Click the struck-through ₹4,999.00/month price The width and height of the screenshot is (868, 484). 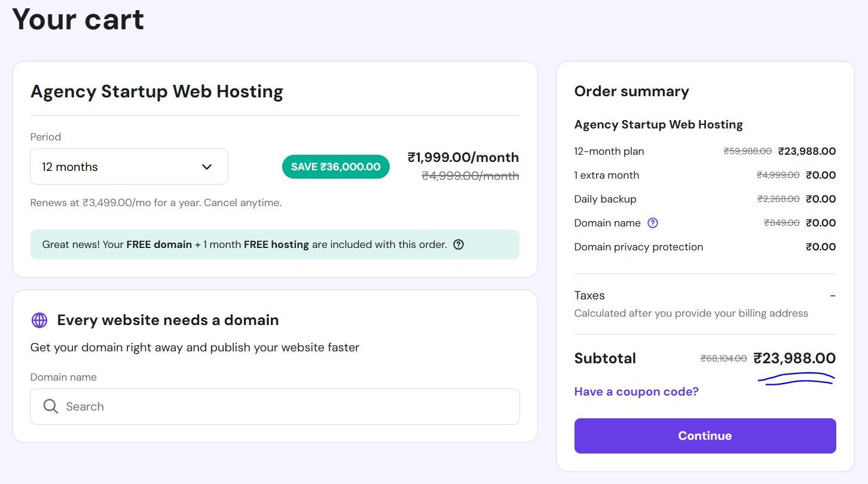pos(470,176)
